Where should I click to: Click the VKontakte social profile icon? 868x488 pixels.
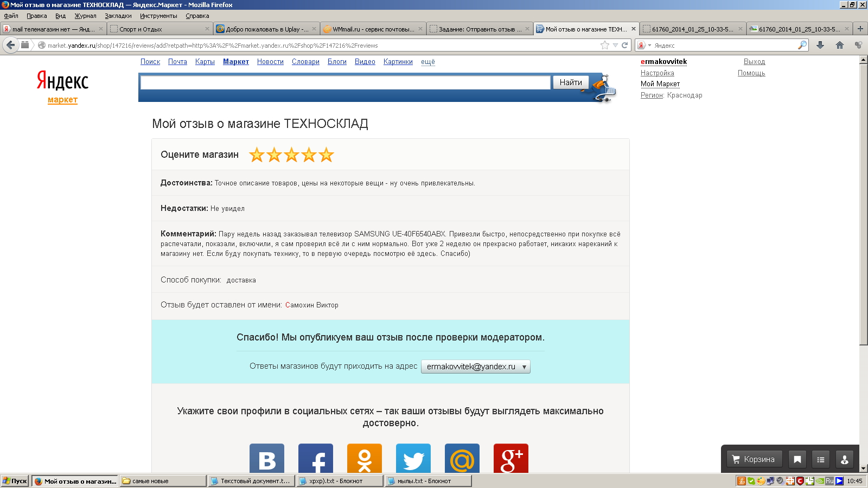click(x=267, y=459)
